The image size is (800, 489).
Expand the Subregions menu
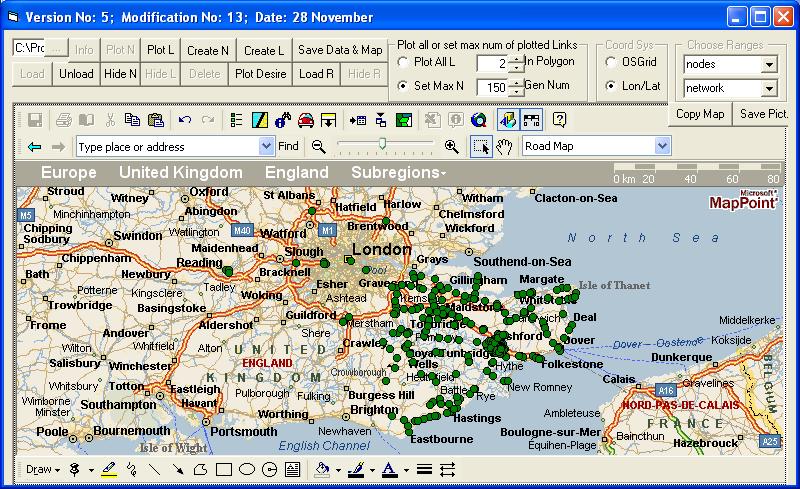pyautogui.click(x=398, y=173)
